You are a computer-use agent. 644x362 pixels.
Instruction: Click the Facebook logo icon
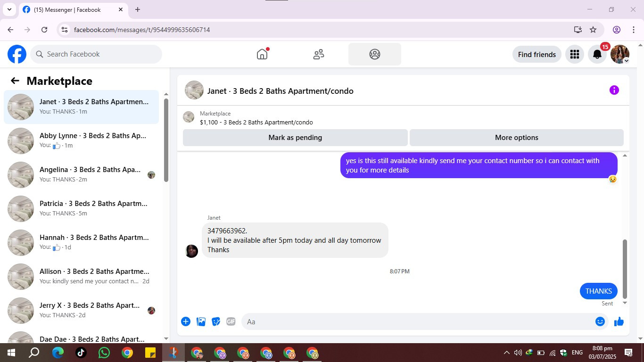(x=17, y=54)
